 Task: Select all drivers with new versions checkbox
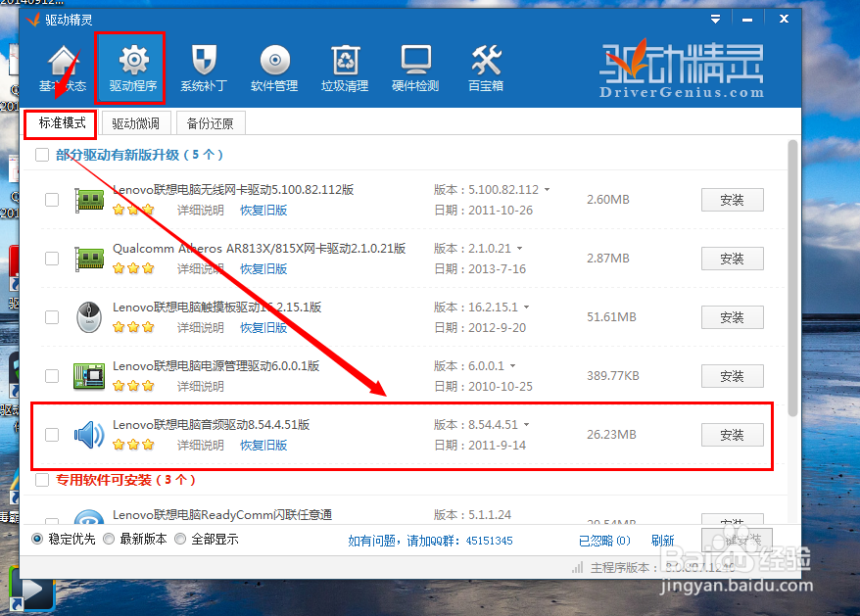tap(42, 155)
